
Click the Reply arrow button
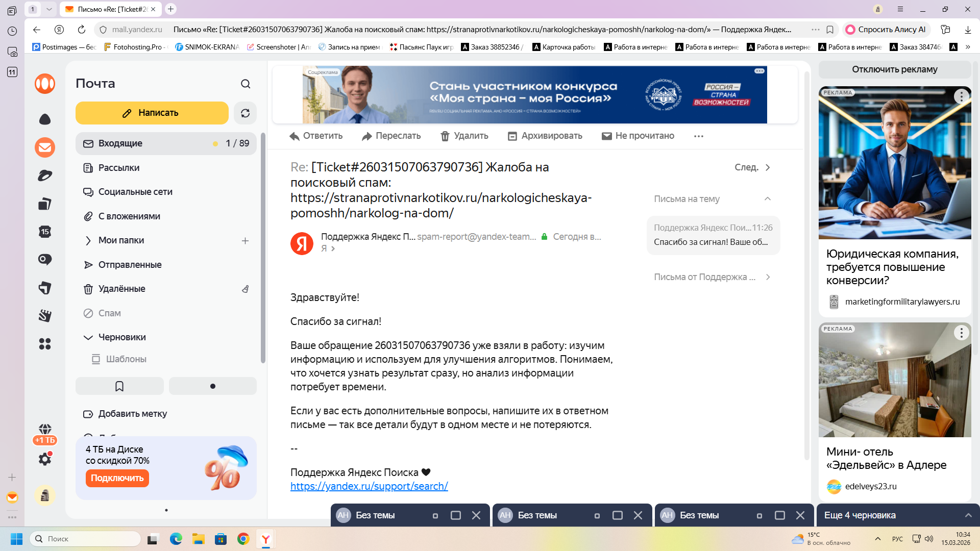pyautogui.click(x=315, y=136)
